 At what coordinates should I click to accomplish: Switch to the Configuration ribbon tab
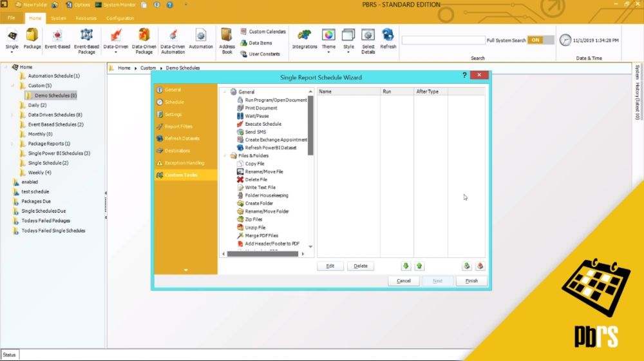pos(120,18)
